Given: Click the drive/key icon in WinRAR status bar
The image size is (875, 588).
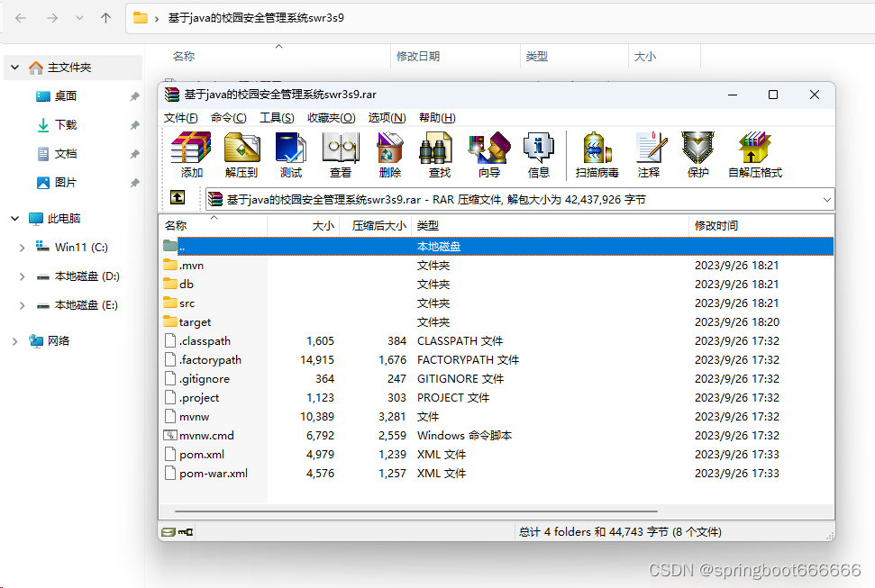Looking at the screenshot, I should (x=178, y=531).
